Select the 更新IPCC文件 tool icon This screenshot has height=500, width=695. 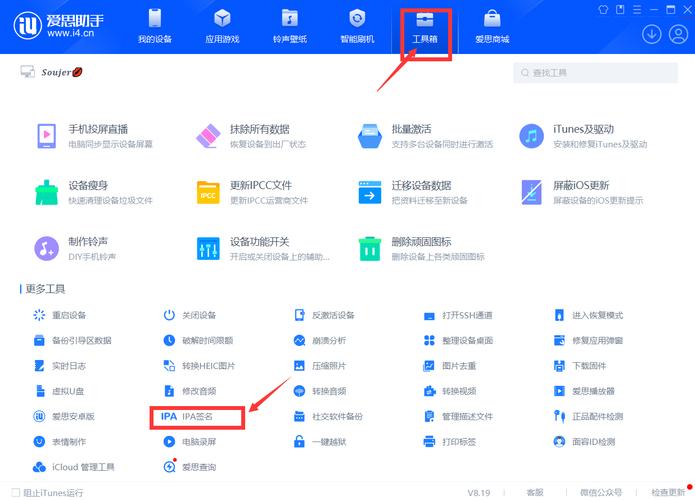pos(208,192)
